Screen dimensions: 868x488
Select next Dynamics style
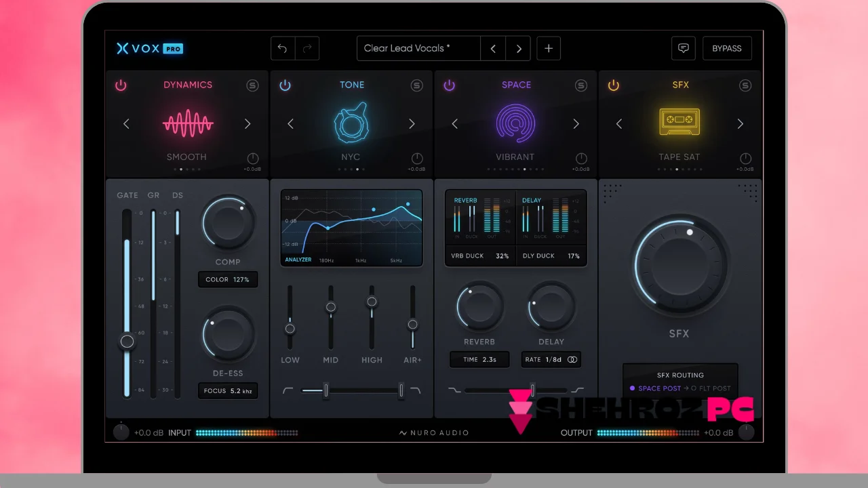(x=248, y=123)
